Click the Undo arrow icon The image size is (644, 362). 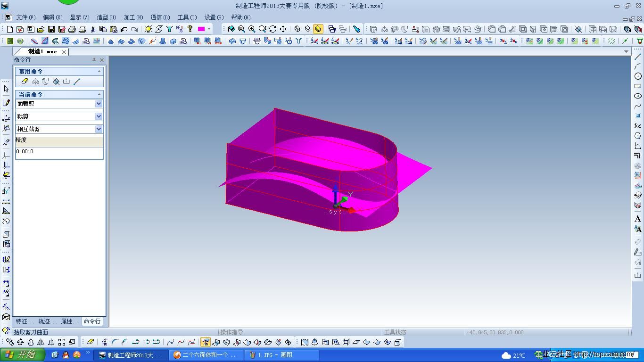(x=124, y=29)
